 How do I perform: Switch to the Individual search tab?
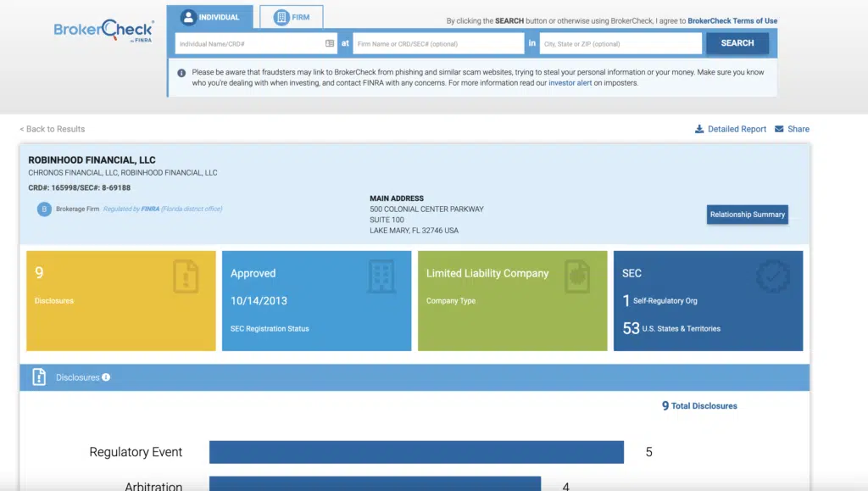[x=209, y=17]
